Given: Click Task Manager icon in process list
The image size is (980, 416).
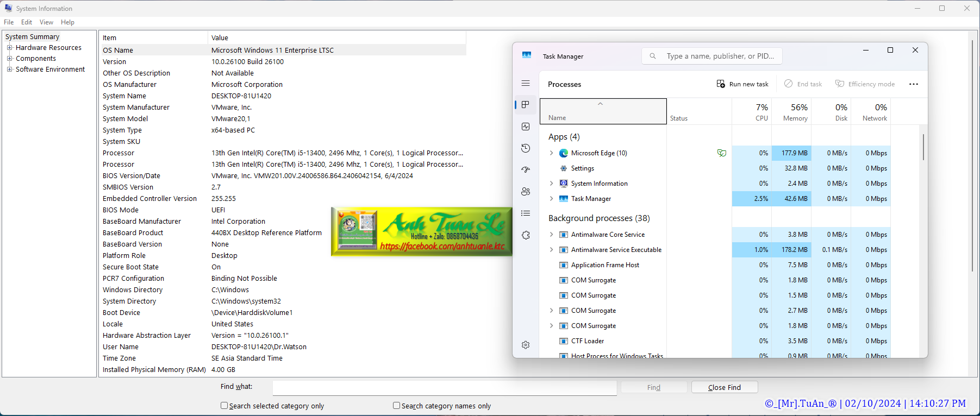Looking at the screenshot, I should pyautogui.click(x=564, y=199).
